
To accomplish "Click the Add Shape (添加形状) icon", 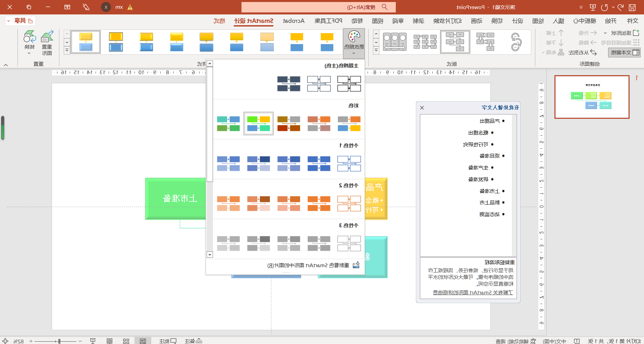I will (636, 33).
